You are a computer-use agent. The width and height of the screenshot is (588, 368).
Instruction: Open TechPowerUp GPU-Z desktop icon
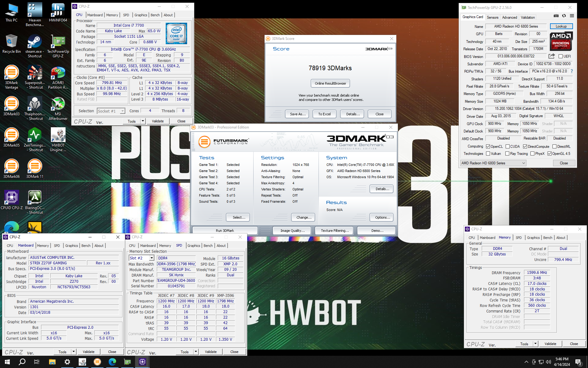[58, 46]
